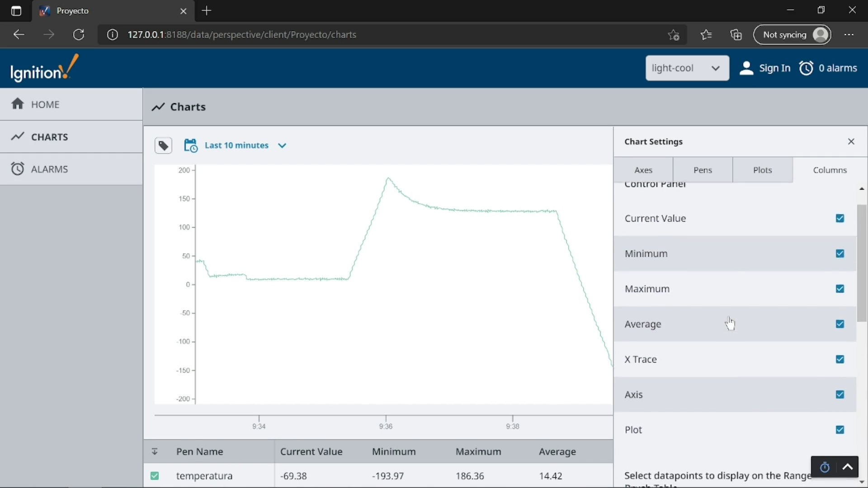Open browser settings ellipsis menu

(x=849, y=35)
